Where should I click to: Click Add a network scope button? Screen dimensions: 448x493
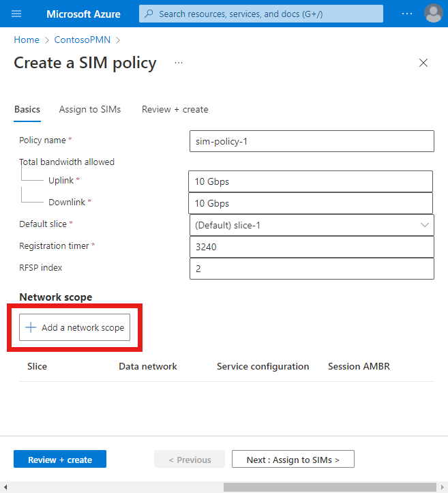[x=74, y=327]
